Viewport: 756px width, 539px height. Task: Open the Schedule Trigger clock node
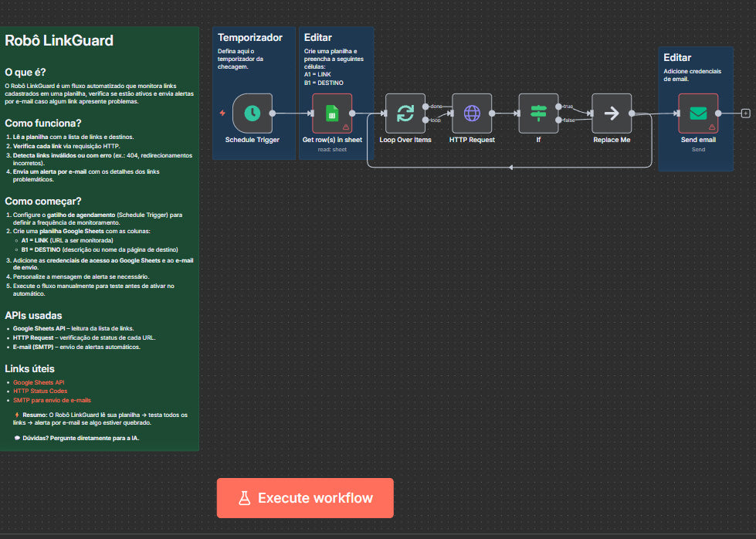click(252, 114)
